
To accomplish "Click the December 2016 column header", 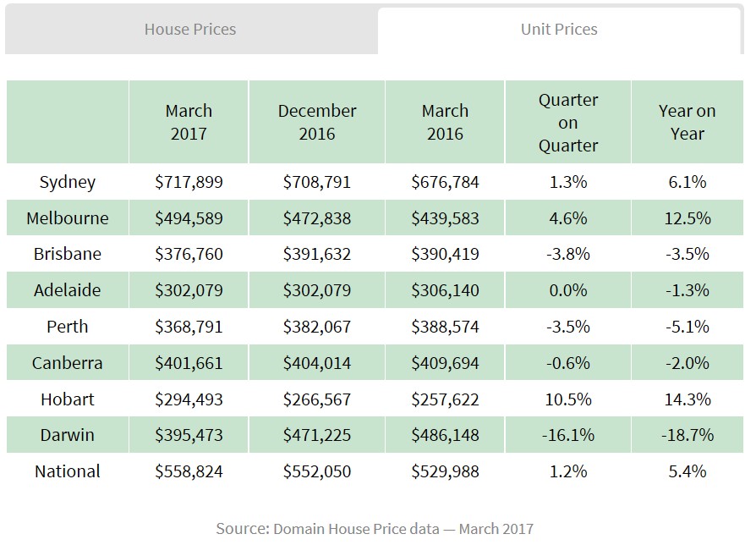I will (317, 122).
